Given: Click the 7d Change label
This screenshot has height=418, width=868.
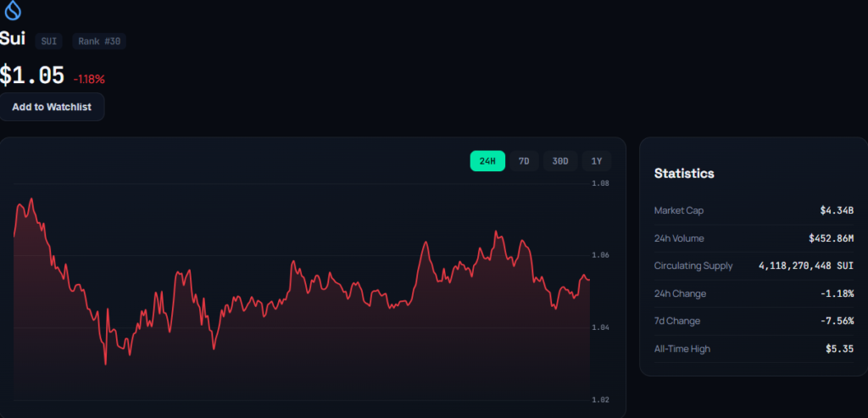Looking at the screenshot, I should click(677, 320).
